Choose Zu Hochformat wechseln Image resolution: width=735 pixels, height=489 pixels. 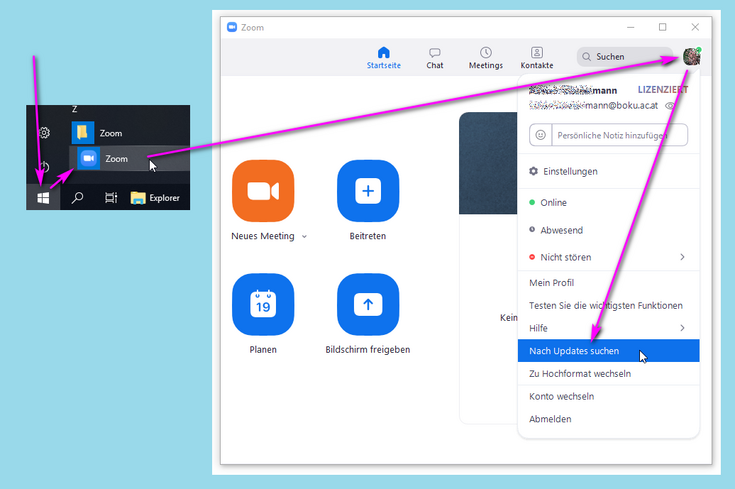tap(608, 374)
